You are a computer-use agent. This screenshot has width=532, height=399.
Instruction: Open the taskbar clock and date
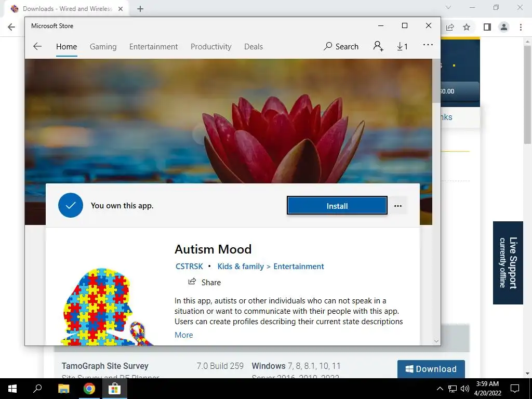[487, 389]
